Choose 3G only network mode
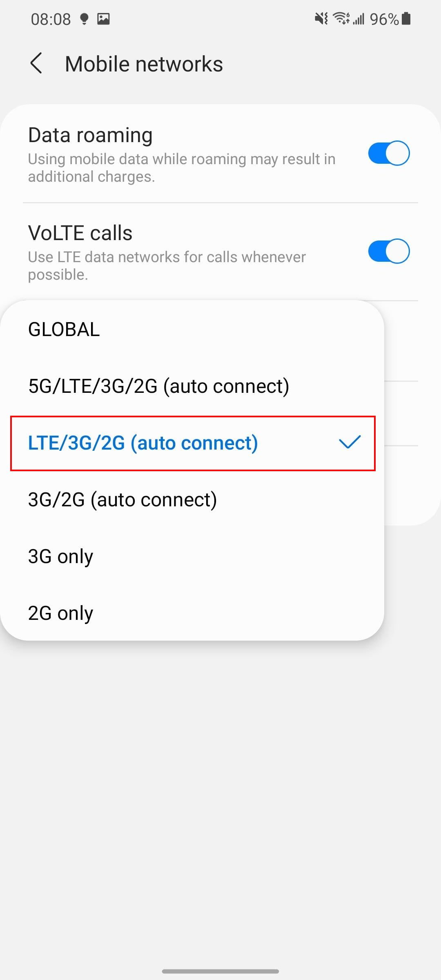This screenshot has width=441, height=980. pyautogui.click(x=60, y=557)
